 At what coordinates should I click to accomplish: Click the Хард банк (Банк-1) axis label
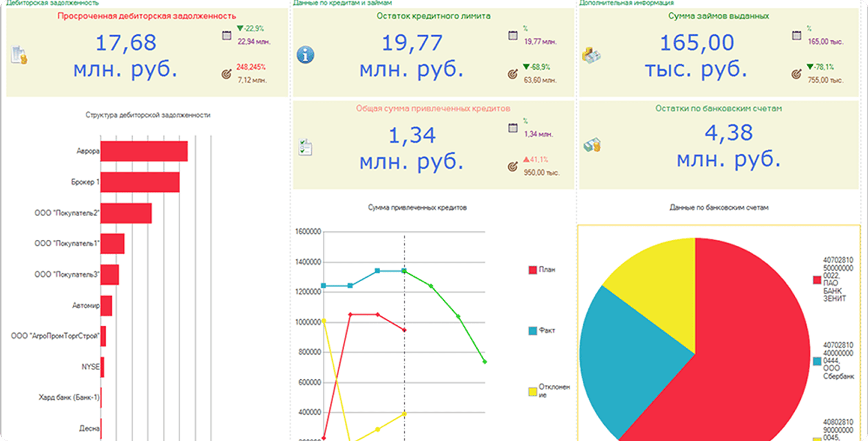coord(69,397)
